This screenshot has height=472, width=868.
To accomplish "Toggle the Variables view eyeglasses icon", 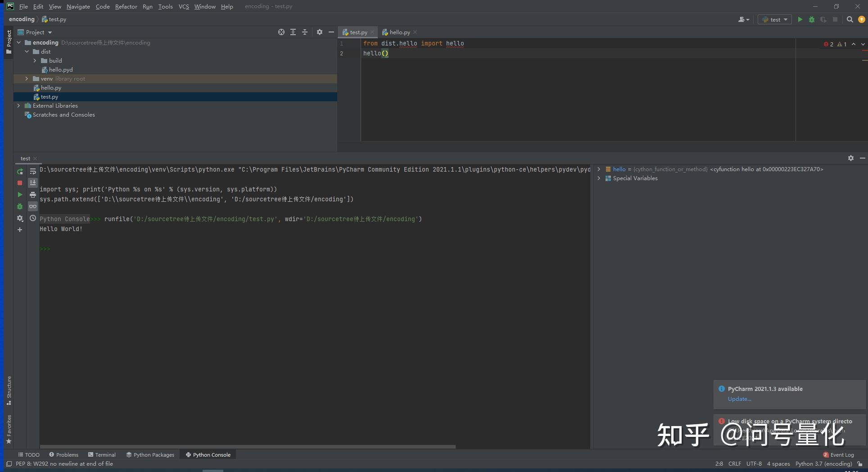I will coord(33,206).
